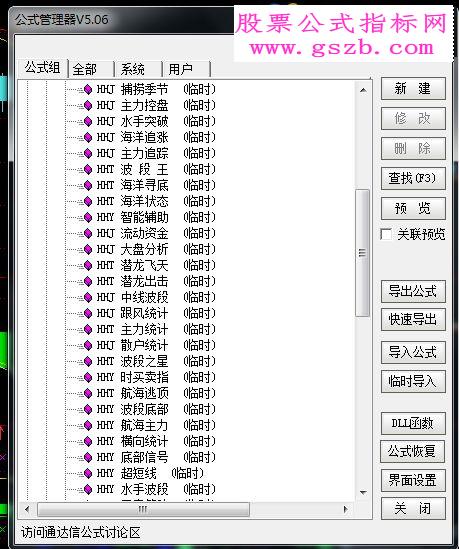Click the purple icon beside 跟风统计

coord(88,313)
